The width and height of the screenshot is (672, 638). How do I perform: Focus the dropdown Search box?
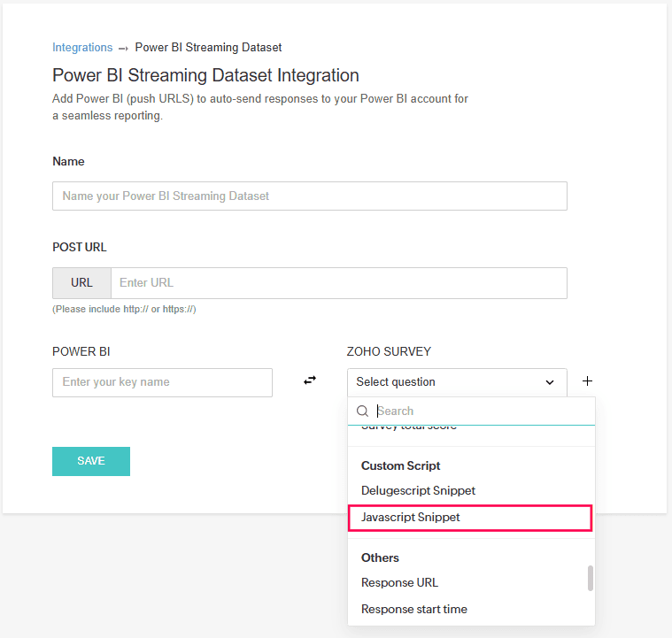pyautogui.click(x=483, y=411)
